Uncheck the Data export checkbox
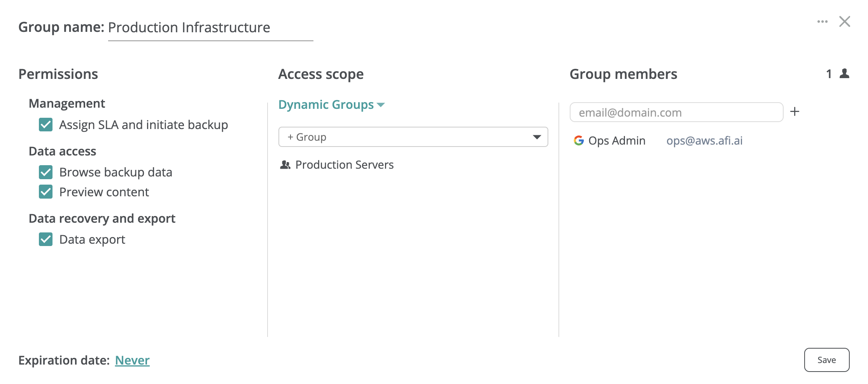Image resolution: width=868 pixels, height=384 pixels. pyautogui.click(x=46, y=239)
